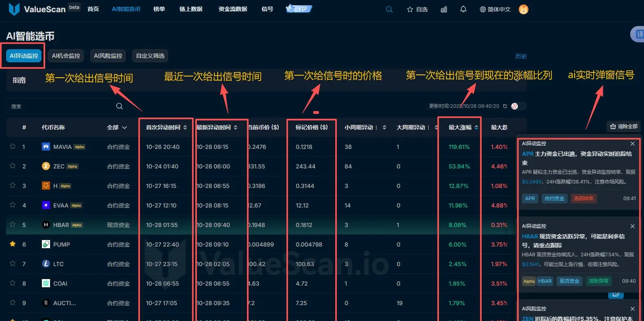The image size is (644, 321).
Task: Click the AUCTI... coin icon
Action: pyautogui.click(x=46, y=303)
